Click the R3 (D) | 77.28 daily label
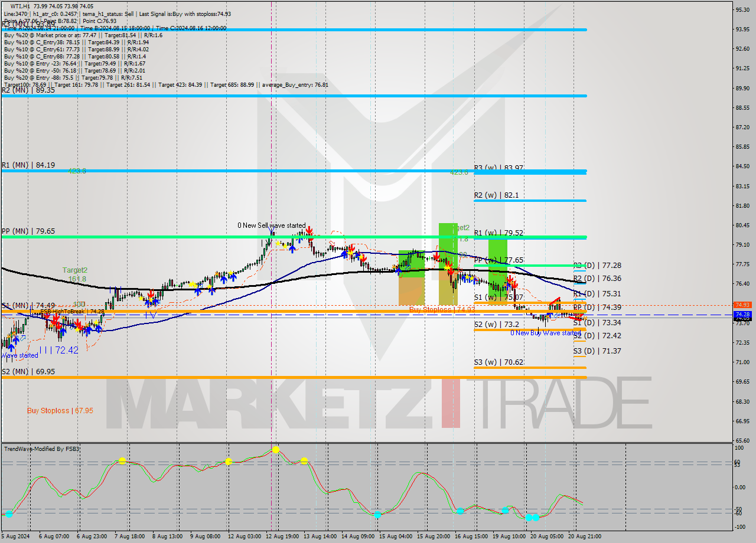Image resolution: width=756 pixels, height=543 pixels. 597,266
